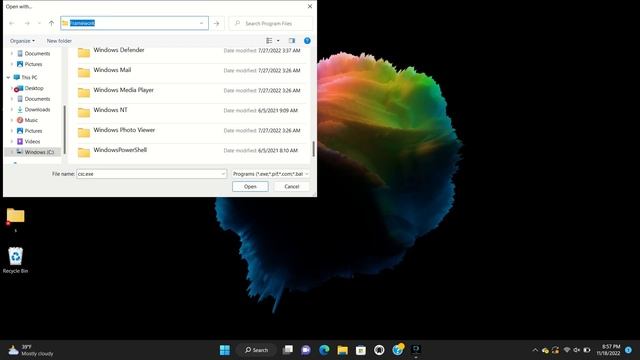
Task: Click the address bar path field
Action: pyautogui.click(x=134, y=23)
